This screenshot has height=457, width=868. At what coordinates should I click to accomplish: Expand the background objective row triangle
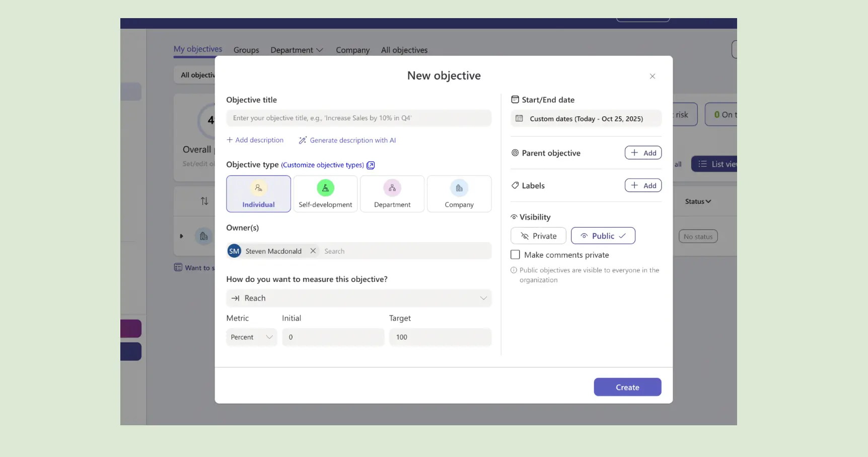tap(181, 236)
